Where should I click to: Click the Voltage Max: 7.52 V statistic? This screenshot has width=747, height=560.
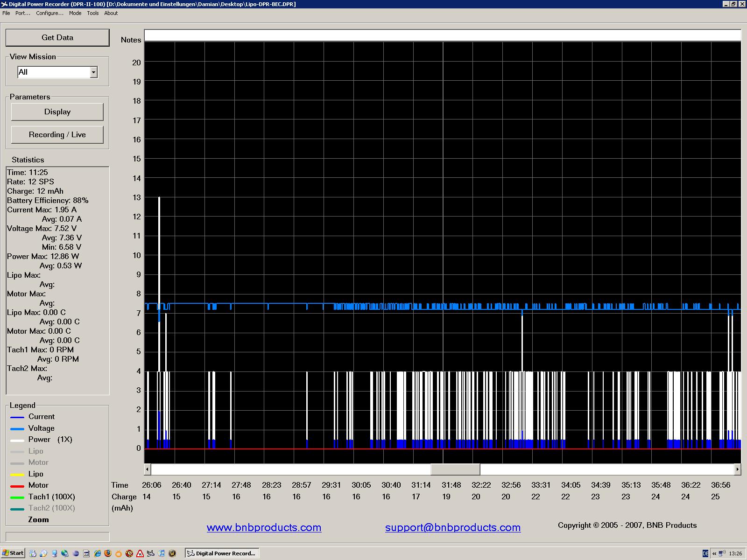pyautogui.click(x=42, y=228)
